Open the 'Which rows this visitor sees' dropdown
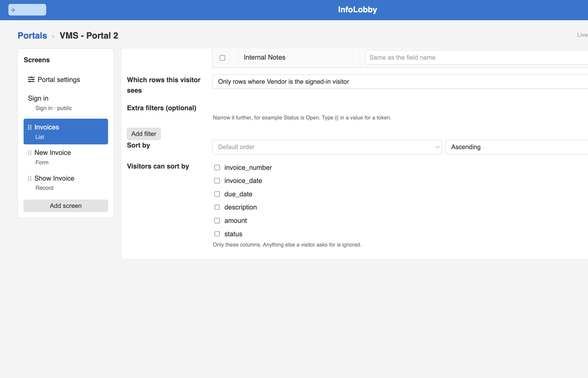588x378 pixels. click(400, 82)
